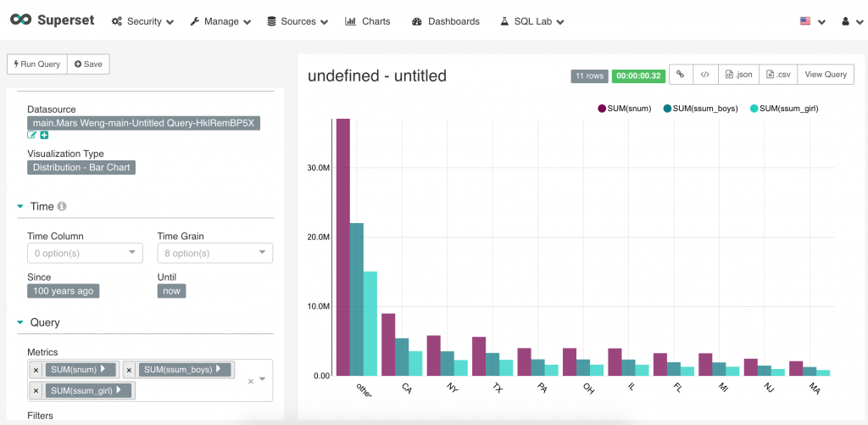This screenshot has height=425, width=868.
Task: Click the Superset infinity logo
Action: point(21,20)
